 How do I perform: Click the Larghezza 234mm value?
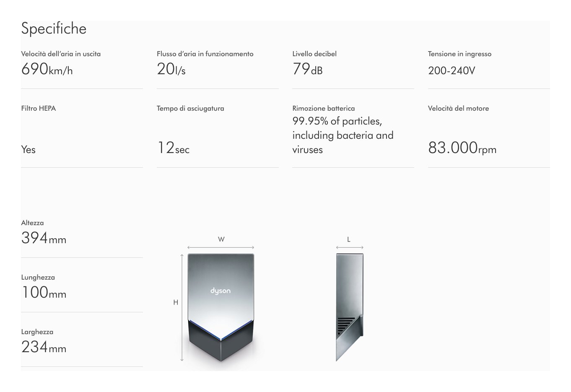[44, 347]
